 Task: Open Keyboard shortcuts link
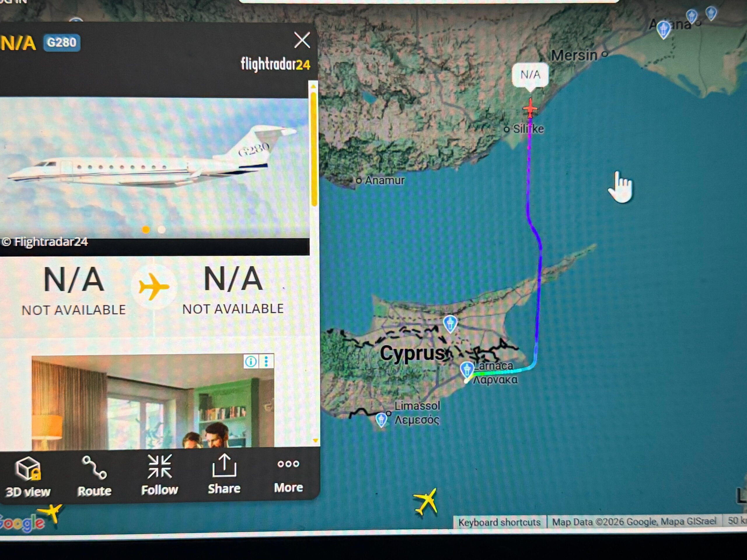pyautogui.click(x=499, y=523)
